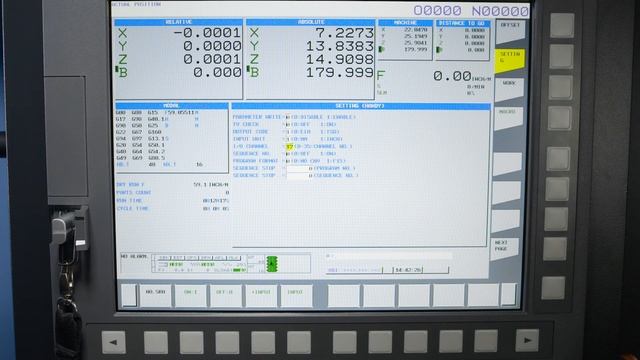Click relative X value -0.0001
Image resolution: width=640 pixels, height=360 pixels.
pyautogui.click(x=207, y=33)
